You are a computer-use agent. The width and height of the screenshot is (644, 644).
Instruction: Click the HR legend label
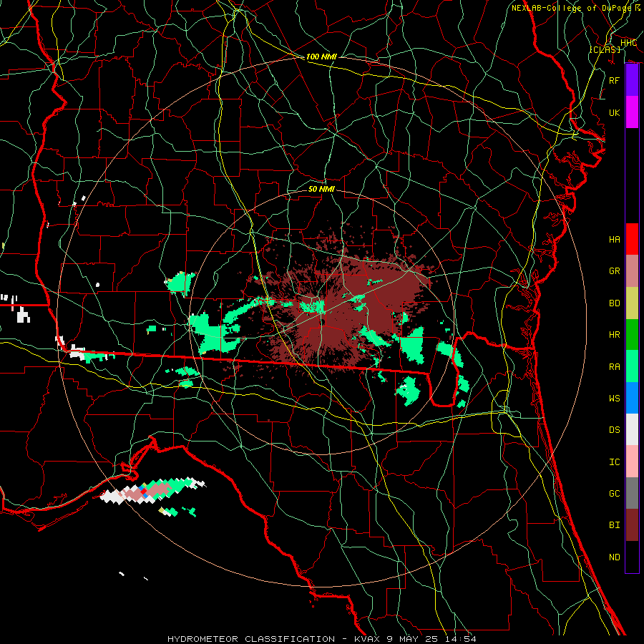click(615, 334)
